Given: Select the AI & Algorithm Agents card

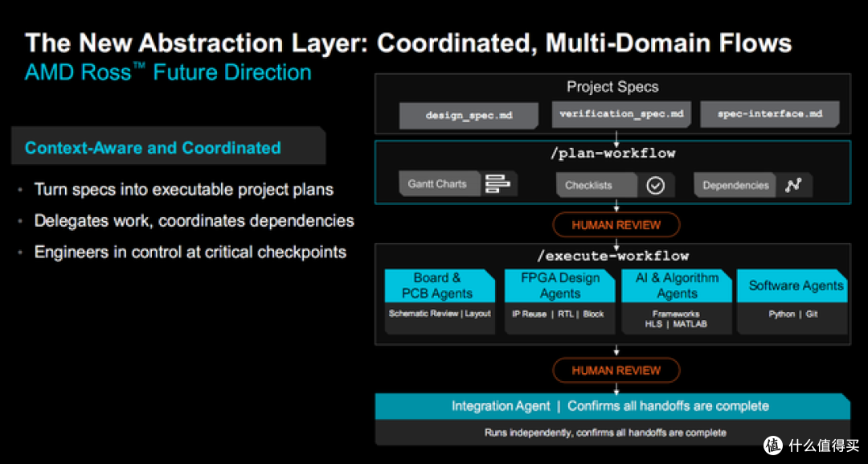Looking at the screenshot, I should click(x=677, y=302).
